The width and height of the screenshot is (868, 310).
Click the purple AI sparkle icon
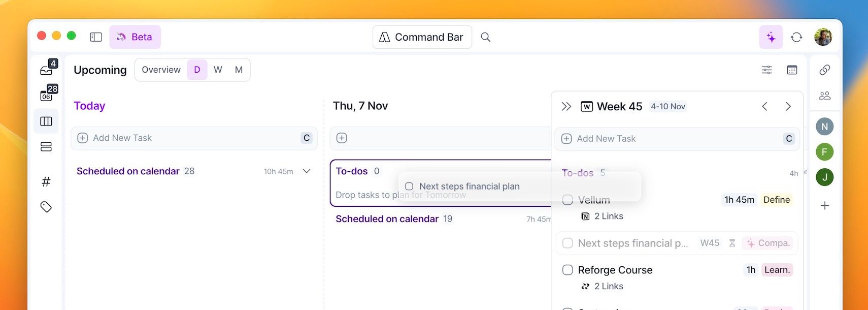click(x=771, y=37)
